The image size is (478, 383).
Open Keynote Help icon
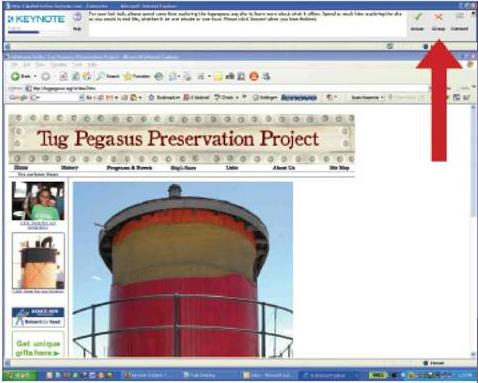point(77,17)
